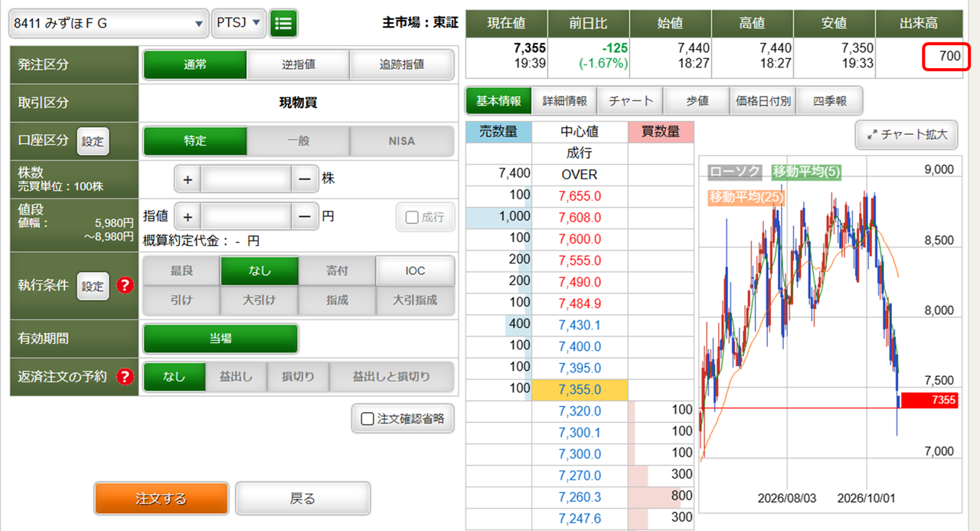This screenshot has height=531, width=980.
Task: Click ask price 7,555.0
Action: tap(580, 261)
